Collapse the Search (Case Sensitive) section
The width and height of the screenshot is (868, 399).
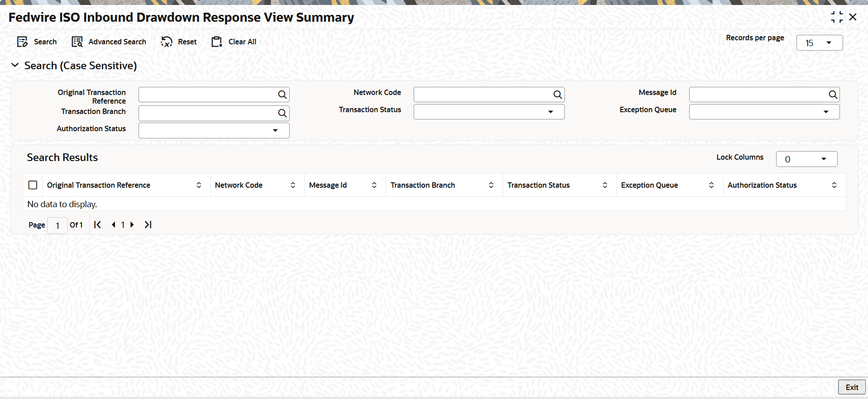(x=15, y=65)
